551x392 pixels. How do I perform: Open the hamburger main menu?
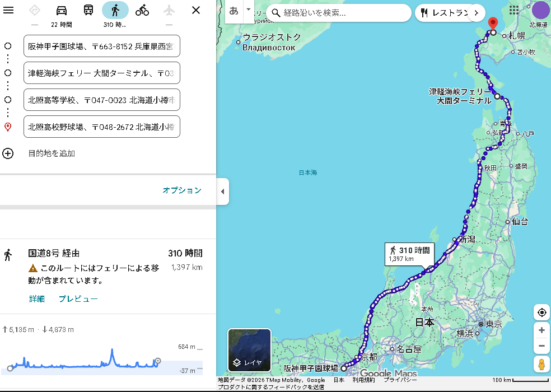(x=8, y=10)
